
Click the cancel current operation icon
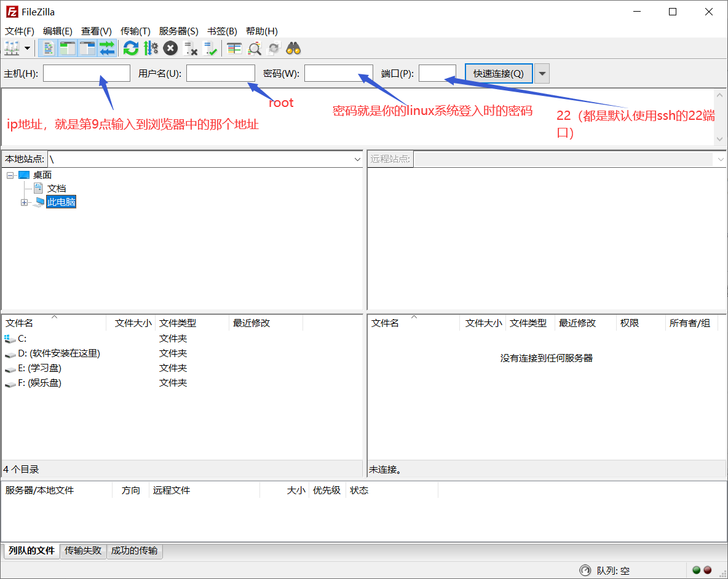point(170,48)
